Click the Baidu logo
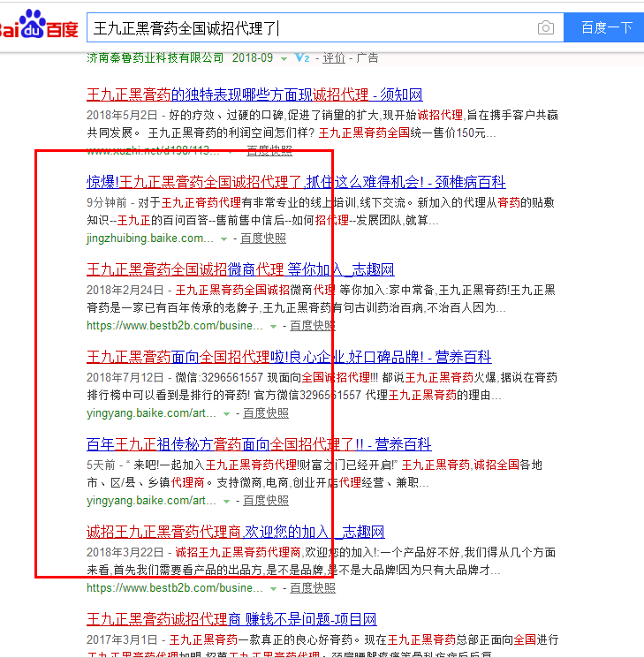The height and width of the screenshot is (658, 644). [39, 25]
